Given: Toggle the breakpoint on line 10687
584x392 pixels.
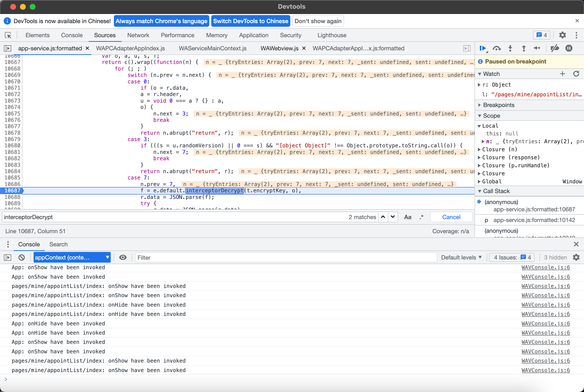Looking at the screenshot, I should tap(12, 190).
